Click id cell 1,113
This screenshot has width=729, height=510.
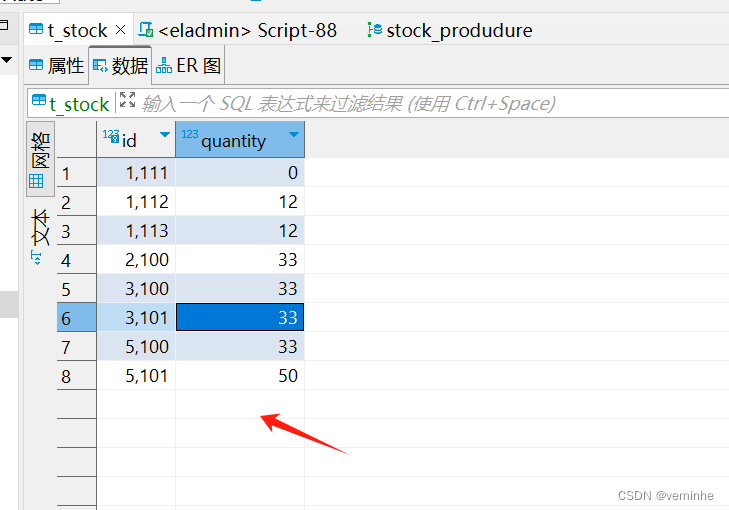tap(136, 231)
